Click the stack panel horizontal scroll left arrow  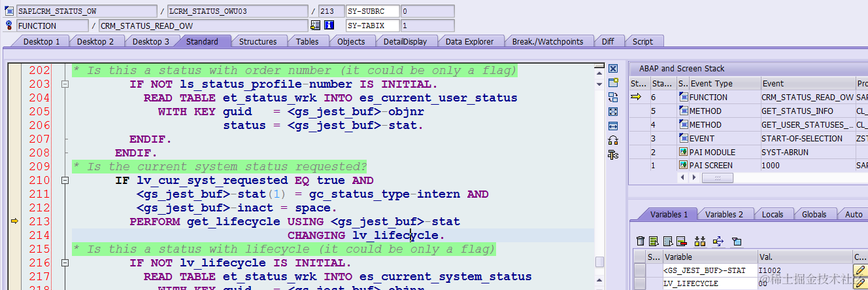[683, 177]
